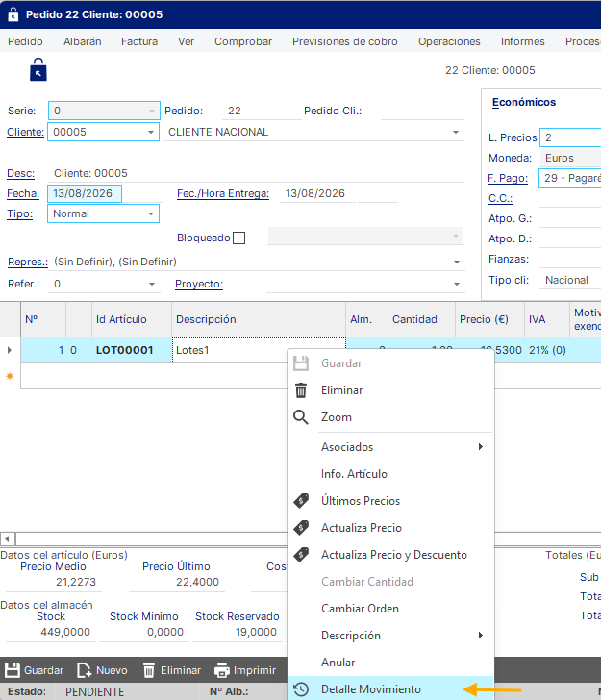Click the C.C. link
This screenshot has width=601, height=700.
500,198
